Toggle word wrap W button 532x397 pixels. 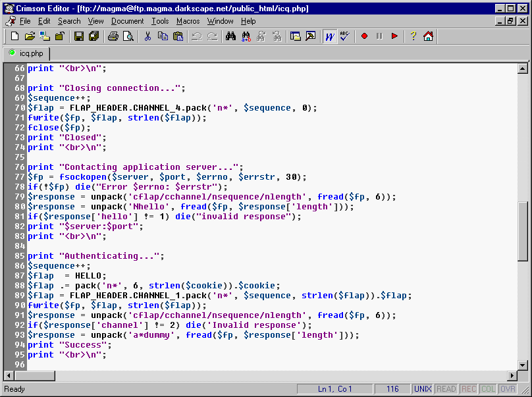[329, 36]
